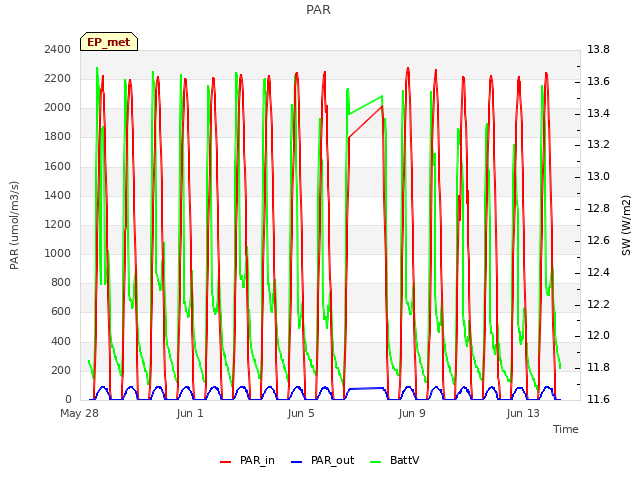Click the 2000 left axis value
The height and width of the screenshot is (480, 640).
pos(58,107)
